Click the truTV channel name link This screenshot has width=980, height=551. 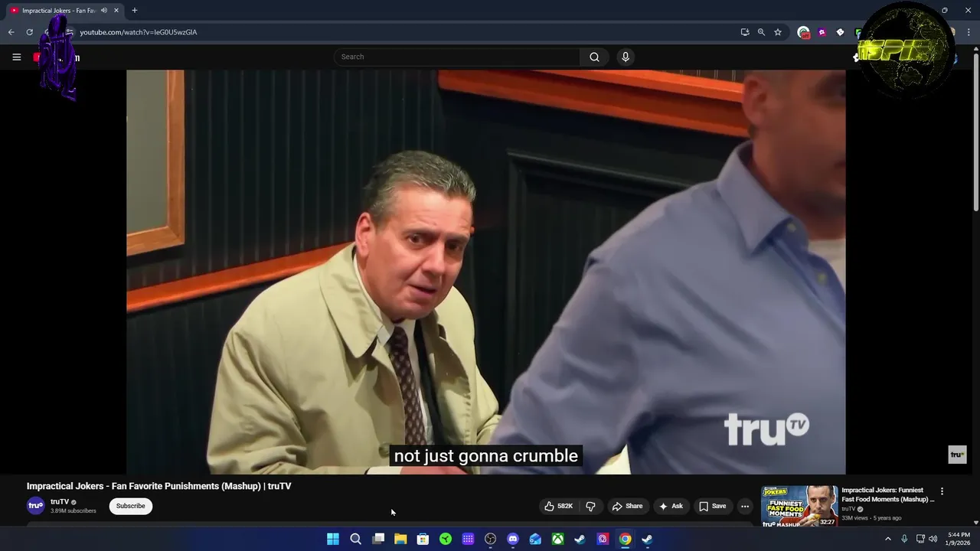point(60,502)
